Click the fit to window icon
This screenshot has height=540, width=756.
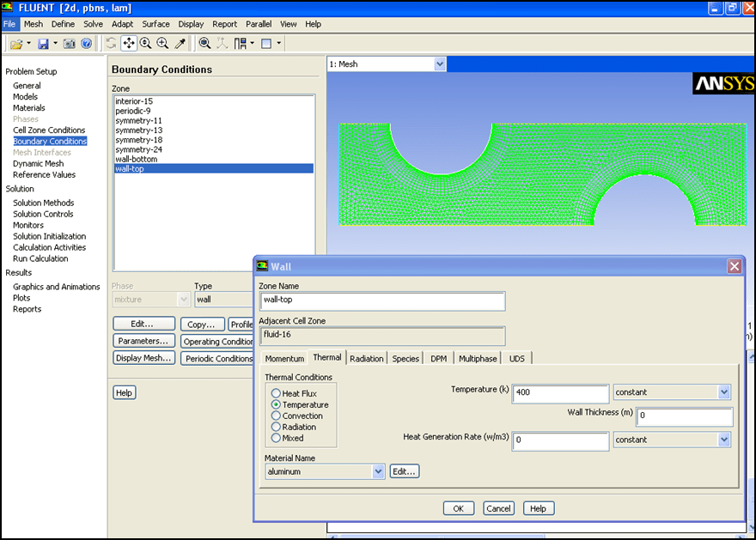coord(204,43)
